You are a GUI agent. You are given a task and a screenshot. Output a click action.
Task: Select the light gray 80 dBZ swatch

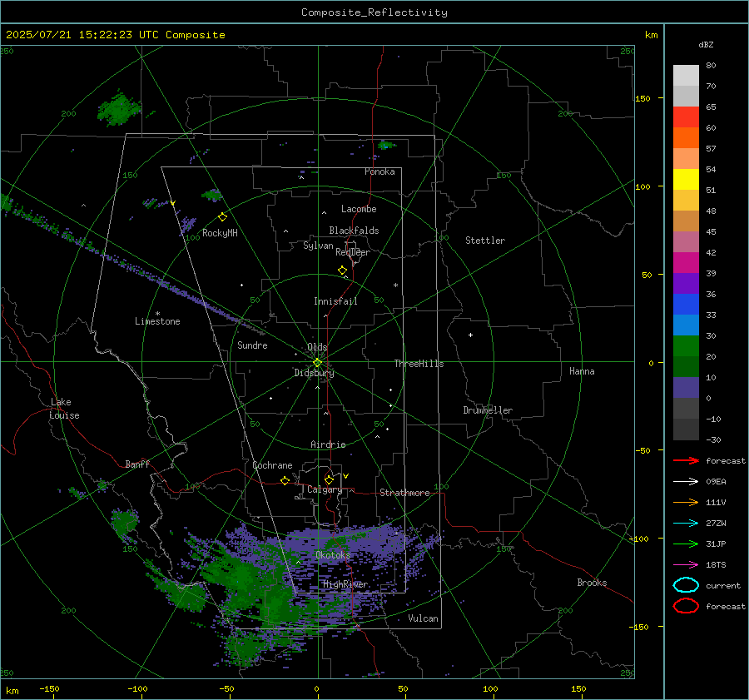[686, 75]
